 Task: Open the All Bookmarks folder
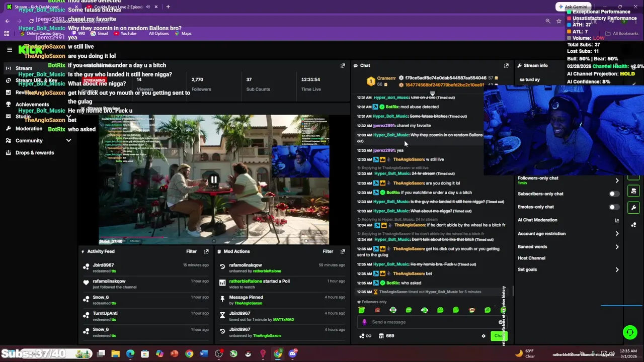click(622, 34)
